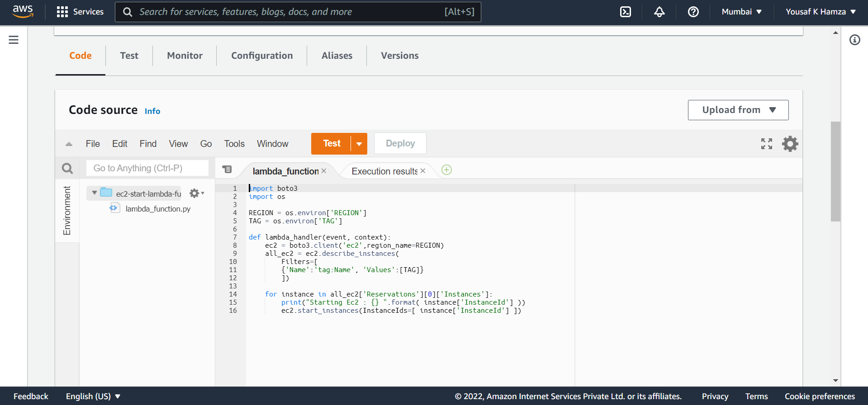Click the page vertical scrollbar thumb

pos(835,171)
